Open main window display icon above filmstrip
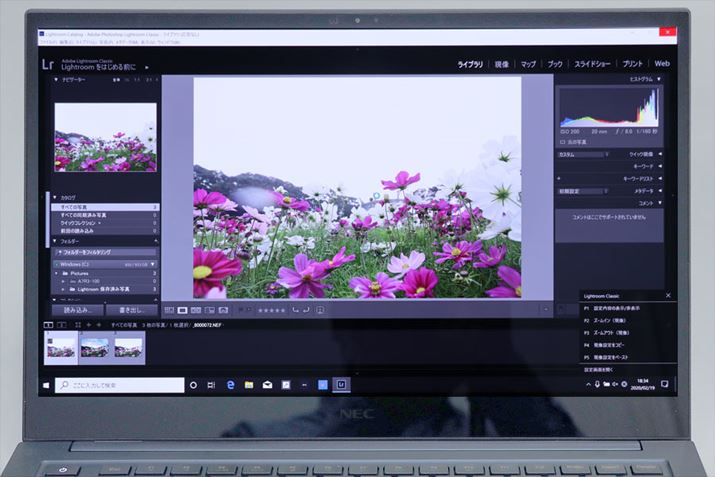 pos(48,325)
